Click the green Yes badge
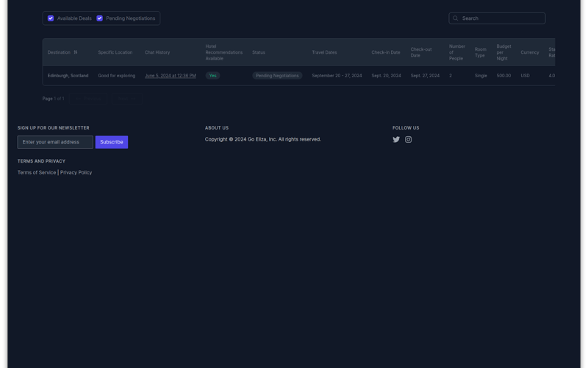 click(x=212, y=76)
